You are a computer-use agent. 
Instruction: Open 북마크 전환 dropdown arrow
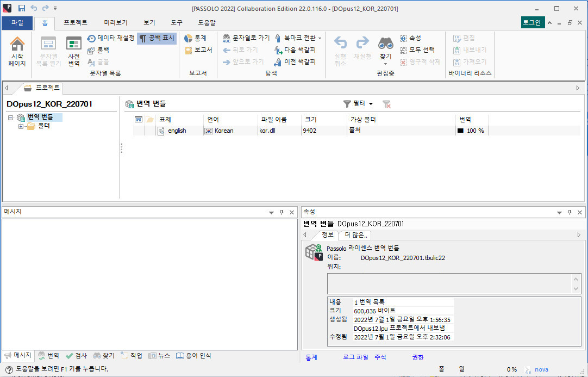point(320,38)
